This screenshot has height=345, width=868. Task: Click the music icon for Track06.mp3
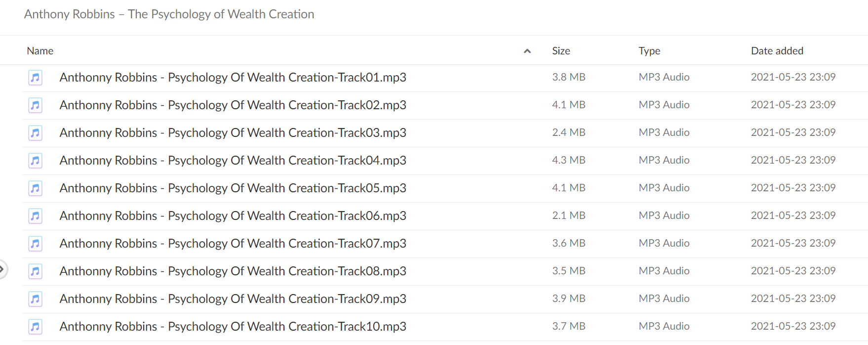pyautogui.click(x=35, y=216)
